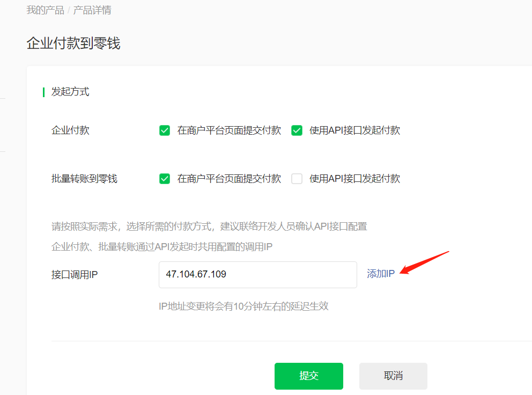Focus the 接口调用IP input field
Screen dimensions: 532x395
(258, 275)
